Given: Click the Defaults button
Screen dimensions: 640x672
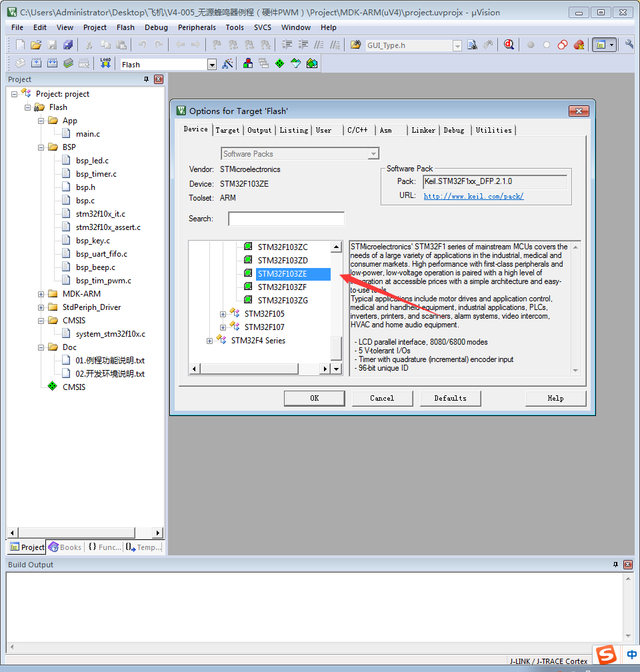Looking at the screenshot, I should pyautogui.click(x=451, y=398).
